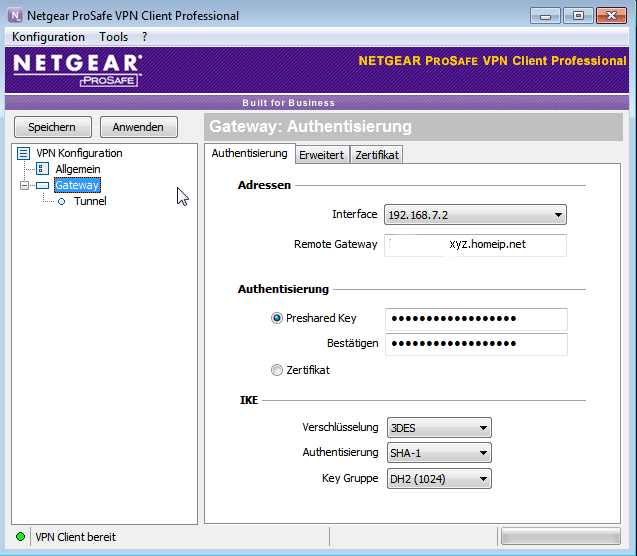
Task: Click the 'Key Gruppe' field label
Action: click(x=350, y=478)
